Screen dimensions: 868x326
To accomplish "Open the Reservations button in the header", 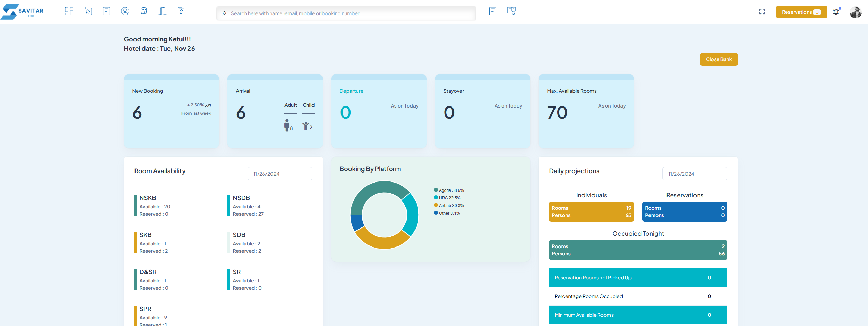I will 801,12.
